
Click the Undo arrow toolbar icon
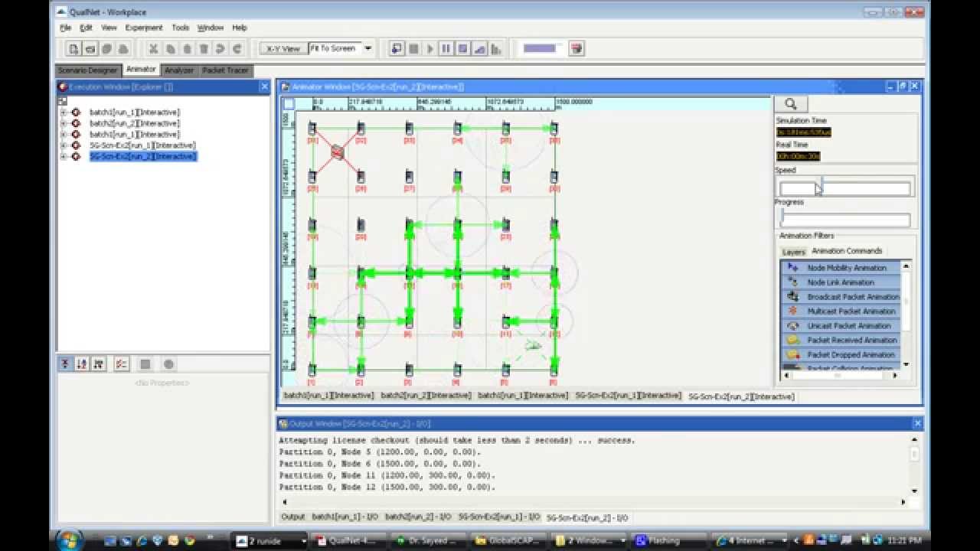[220, 49]
